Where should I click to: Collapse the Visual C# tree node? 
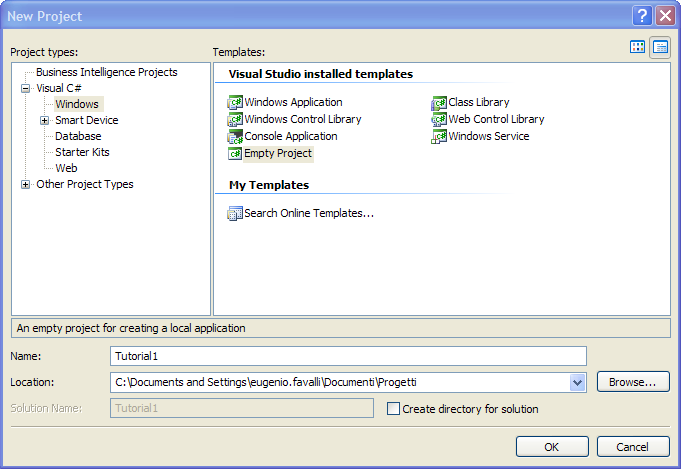(x=25, y=88)
